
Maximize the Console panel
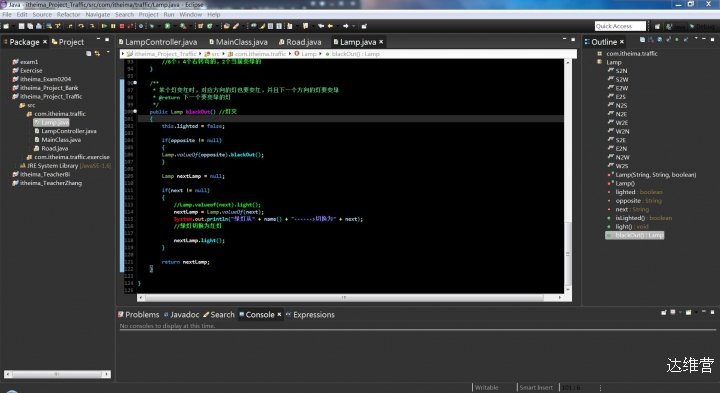point(712,312)
